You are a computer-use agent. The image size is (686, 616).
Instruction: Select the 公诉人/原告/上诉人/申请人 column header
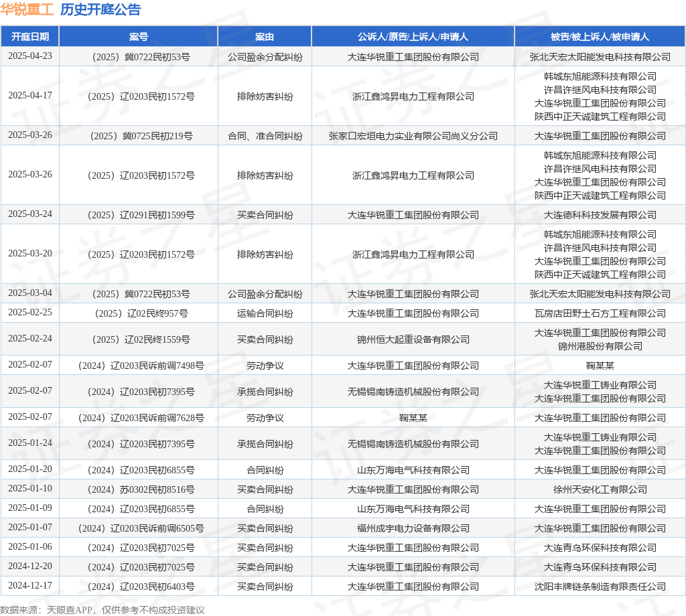tap(413, 37)
